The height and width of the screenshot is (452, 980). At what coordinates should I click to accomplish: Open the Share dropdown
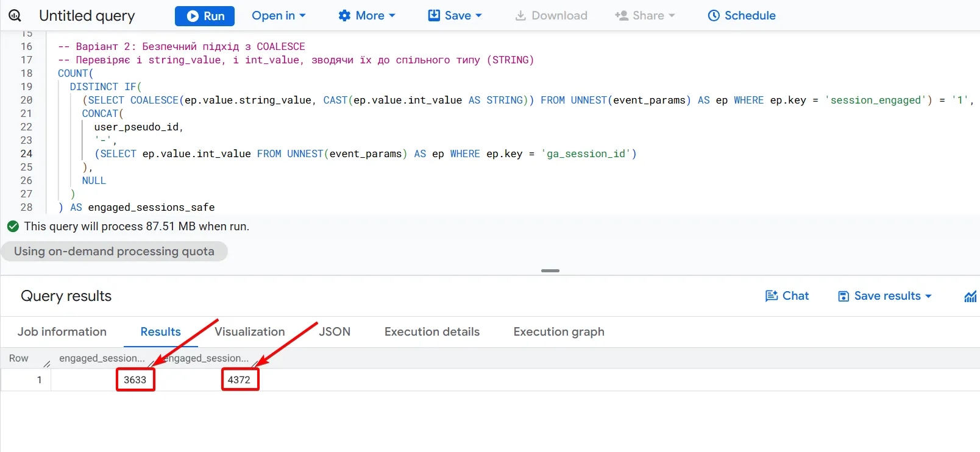pos(645,16)
